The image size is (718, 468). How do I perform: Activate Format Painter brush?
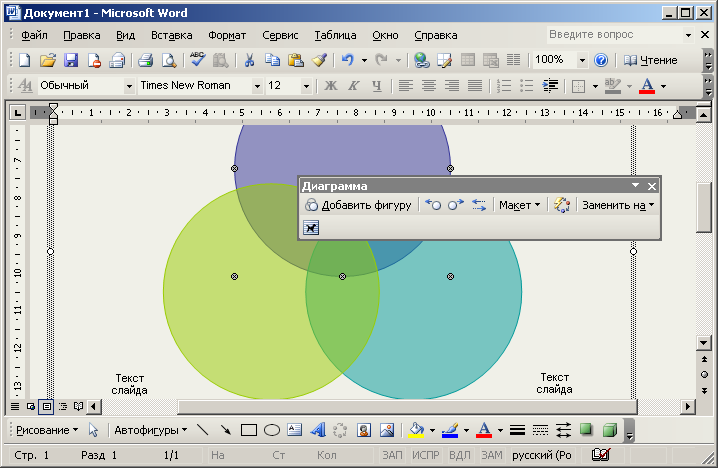click(x=319, y=60)
